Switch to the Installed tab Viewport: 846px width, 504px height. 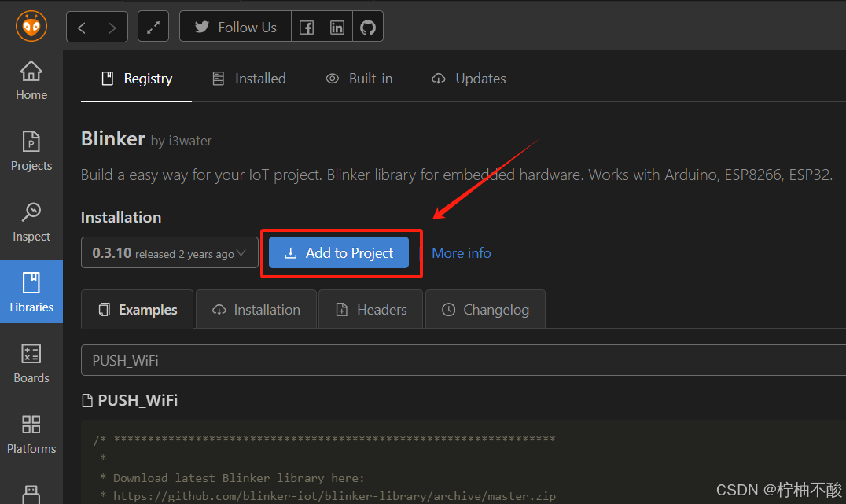coord(248,79)
